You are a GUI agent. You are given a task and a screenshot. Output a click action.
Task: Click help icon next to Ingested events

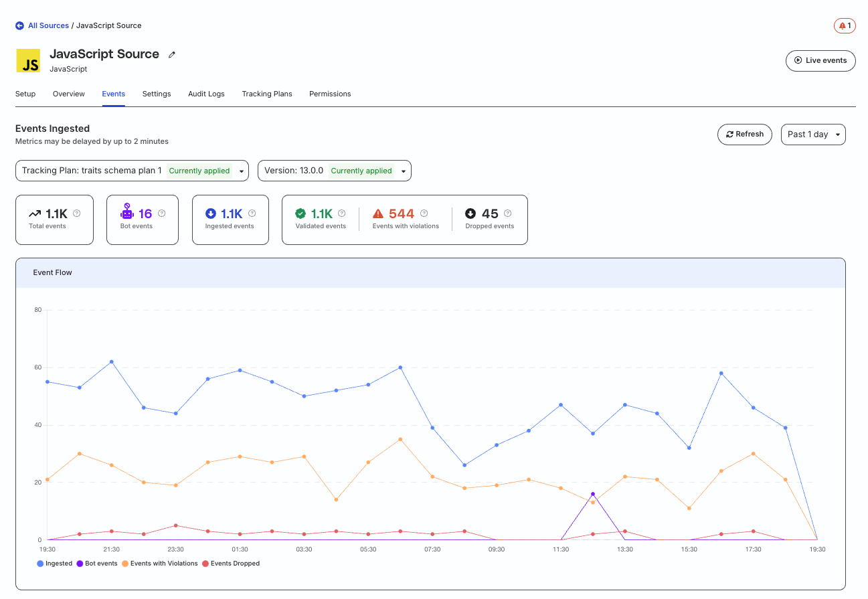click(252, 213)
